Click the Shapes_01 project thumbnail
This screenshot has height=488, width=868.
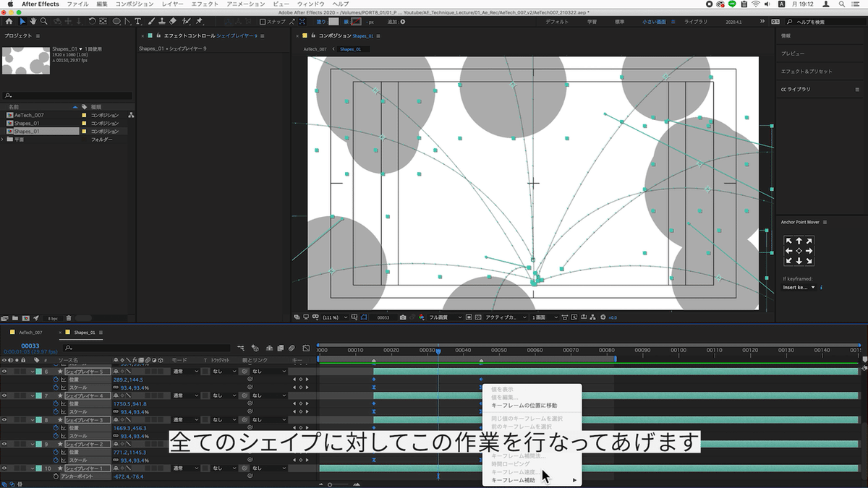point(25,61)
